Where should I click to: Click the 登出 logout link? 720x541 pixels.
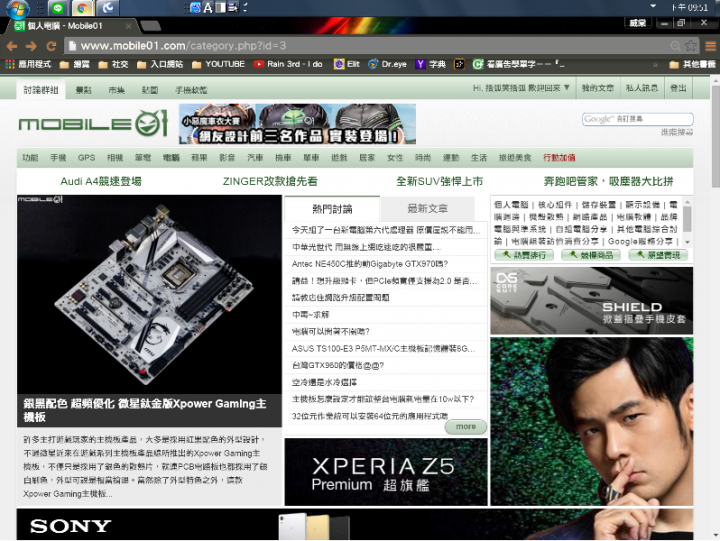(x=678, y=88)
